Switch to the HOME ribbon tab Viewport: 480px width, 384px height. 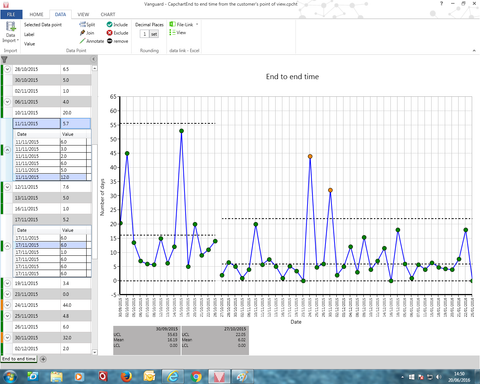click(36, 14)
